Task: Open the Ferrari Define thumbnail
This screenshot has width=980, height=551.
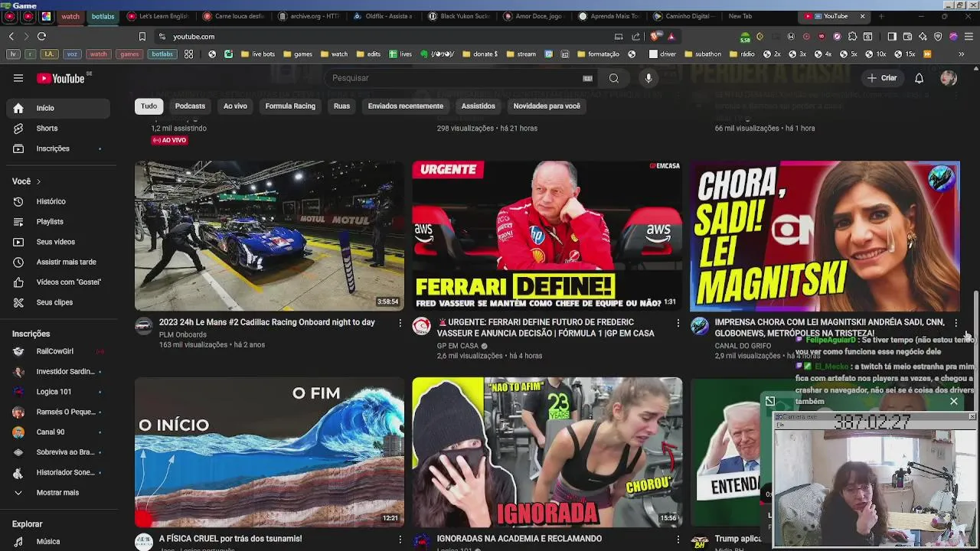Action: [547, 236]
